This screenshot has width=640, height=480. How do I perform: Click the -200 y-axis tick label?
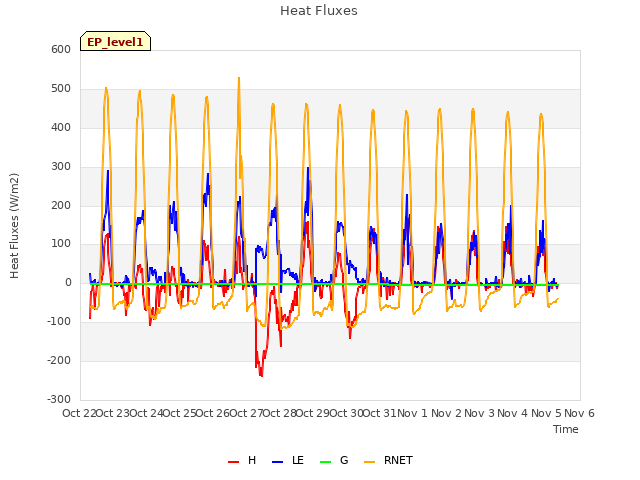pos(59,360)
